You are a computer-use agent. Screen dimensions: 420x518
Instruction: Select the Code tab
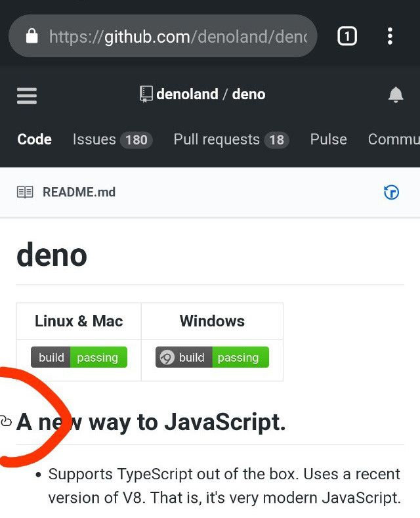coord(34,139)
